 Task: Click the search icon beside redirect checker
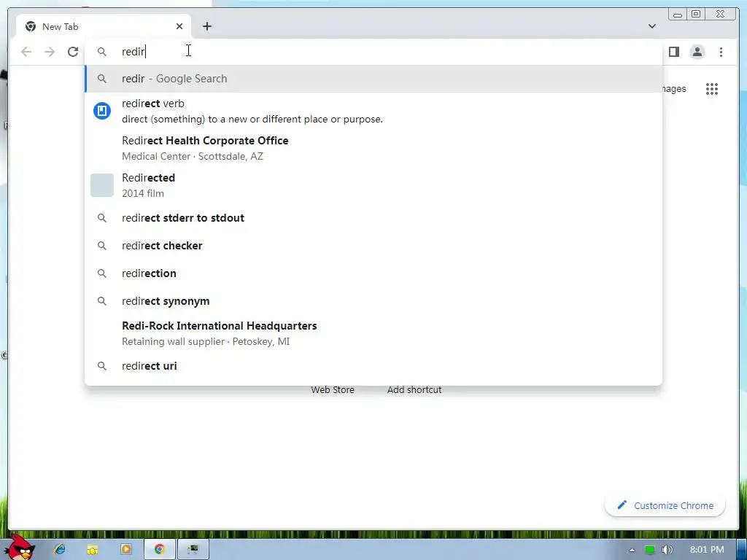coord(102,246)
